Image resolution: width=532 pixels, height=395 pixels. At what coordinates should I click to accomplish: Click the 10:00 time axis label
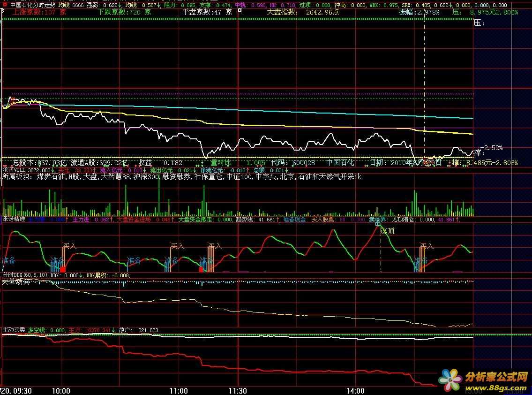tap(61, 391)
